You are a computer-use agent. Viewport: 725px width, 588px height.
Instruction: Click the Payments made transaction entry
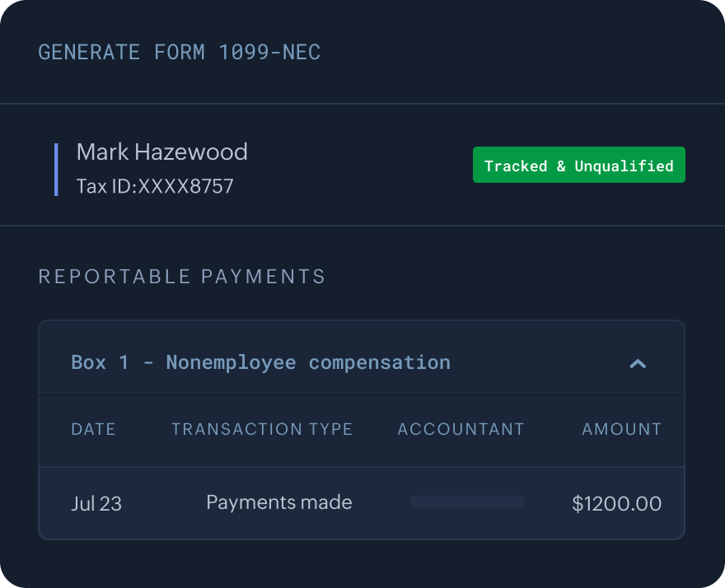279,502
